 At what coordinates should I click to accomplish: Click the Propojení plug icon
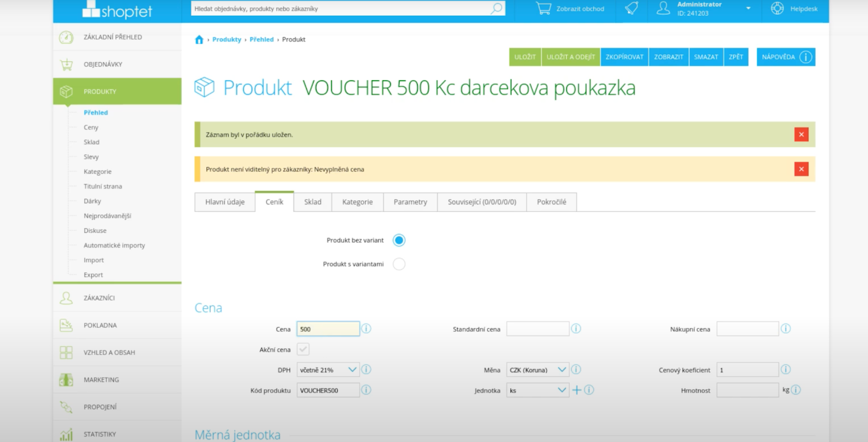click(66, 407)
